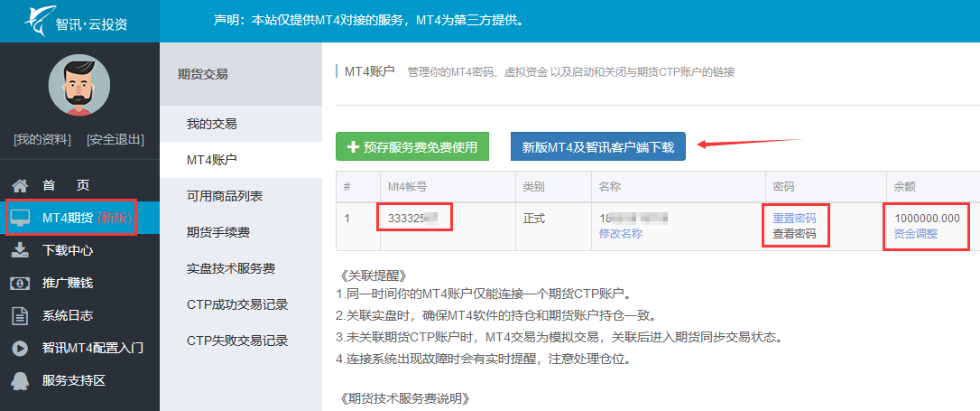The width and height of the screenshot is (980, 411).
Task: Click the home icon in sidebar
Action: (x=20, y=185)
